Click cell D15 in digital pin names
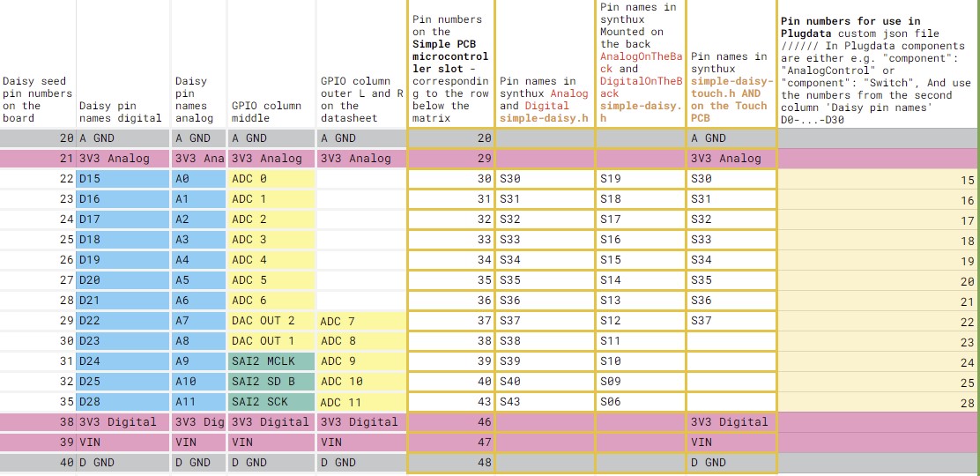 [123, 179]
